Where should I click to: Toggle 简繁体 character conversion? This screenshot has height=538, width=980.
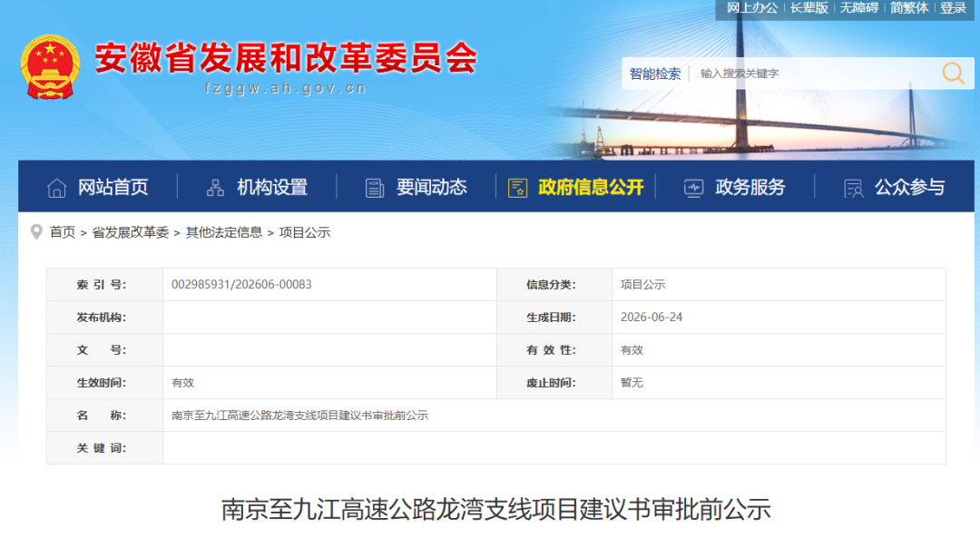point(909,7)
